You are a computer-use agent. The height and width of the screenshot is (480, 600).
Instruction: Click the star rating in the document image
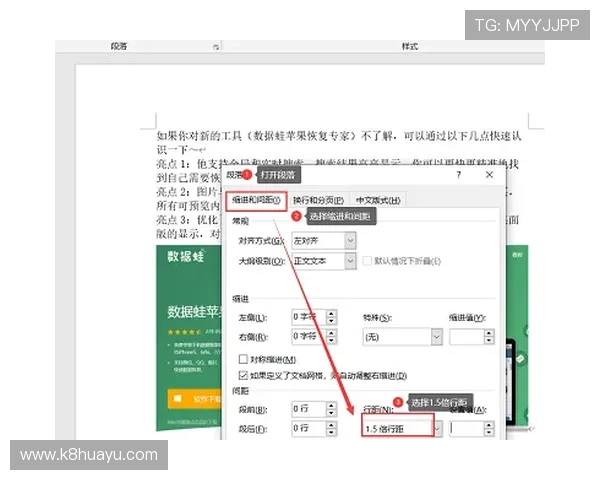click(x=184, y=332)
